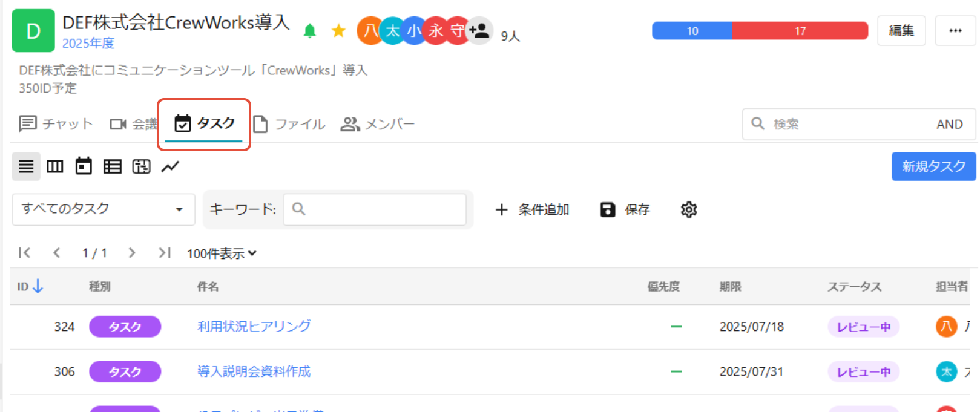Sort by the 優先度 column header

pos(663,287)
